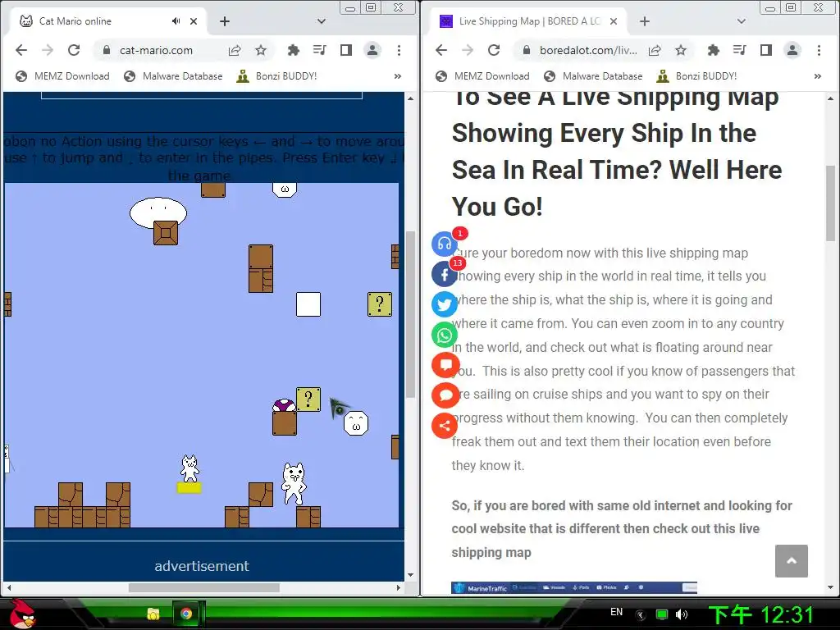Open profile avatar in shipping map window

(x=792, y=50)
